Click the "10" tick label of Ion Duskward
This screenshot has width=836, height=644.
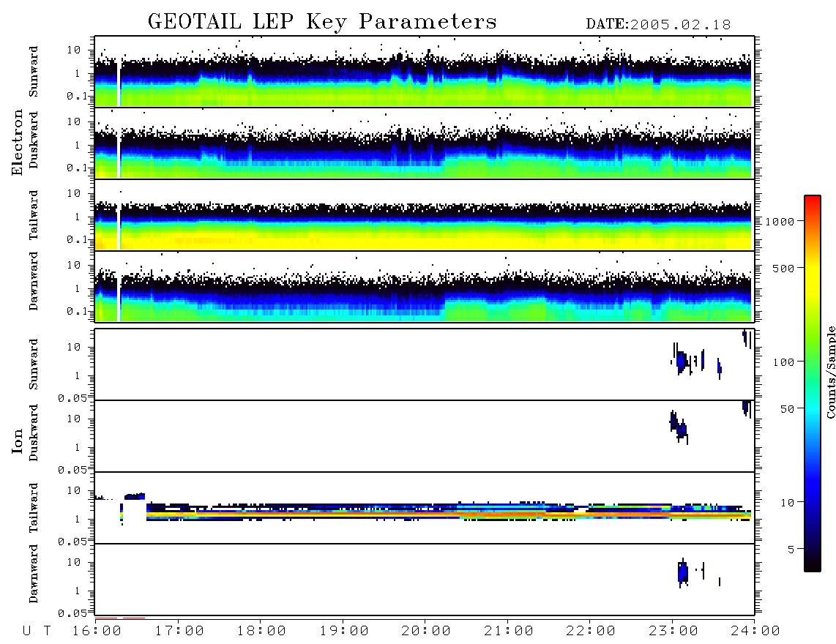click(x=74, y=419)
